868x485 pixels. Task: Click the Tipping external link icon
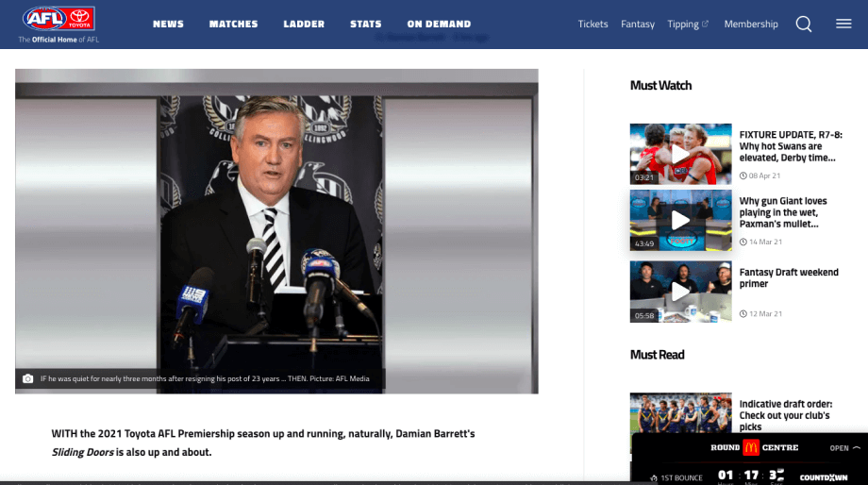(x=705, y=24)
